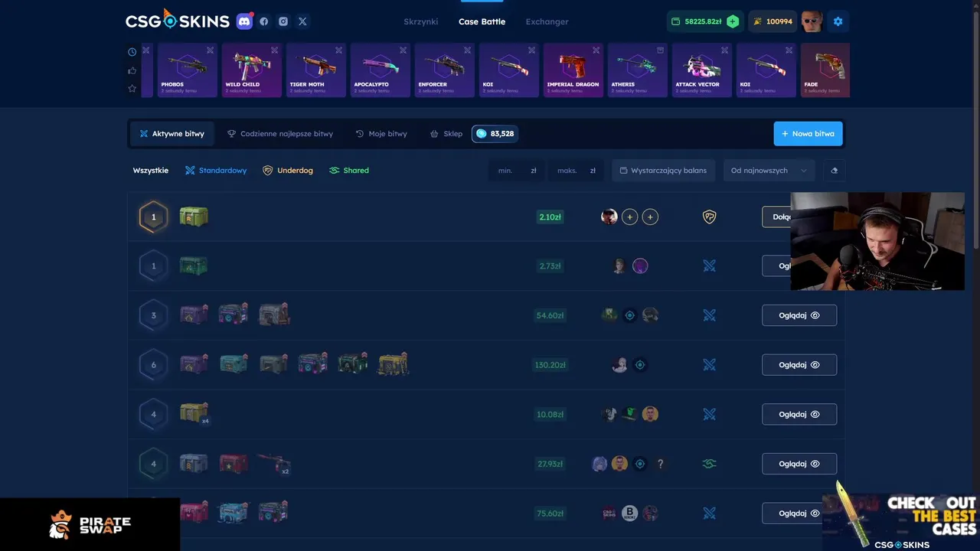Viewport: 980px width, 551px height.
Task: Open the user profile avatar
Action: coord(812,21)
